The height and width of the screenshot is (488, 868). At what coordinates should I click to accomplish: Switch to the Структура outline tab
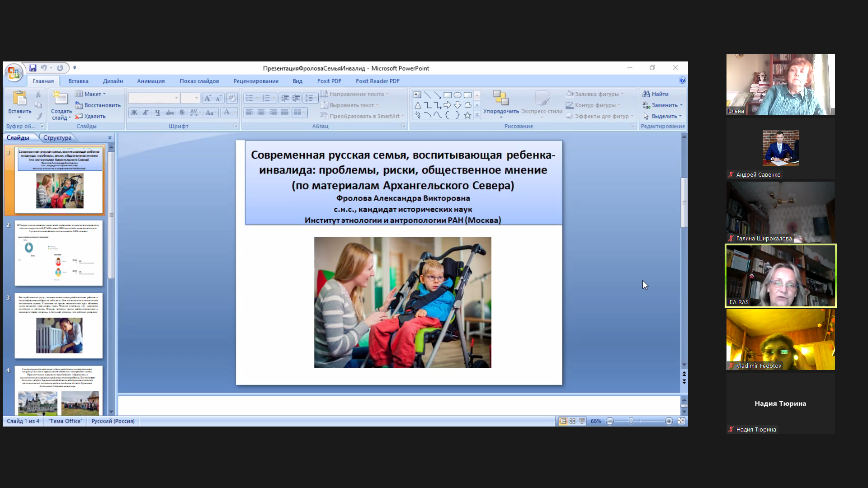(57, 138)
